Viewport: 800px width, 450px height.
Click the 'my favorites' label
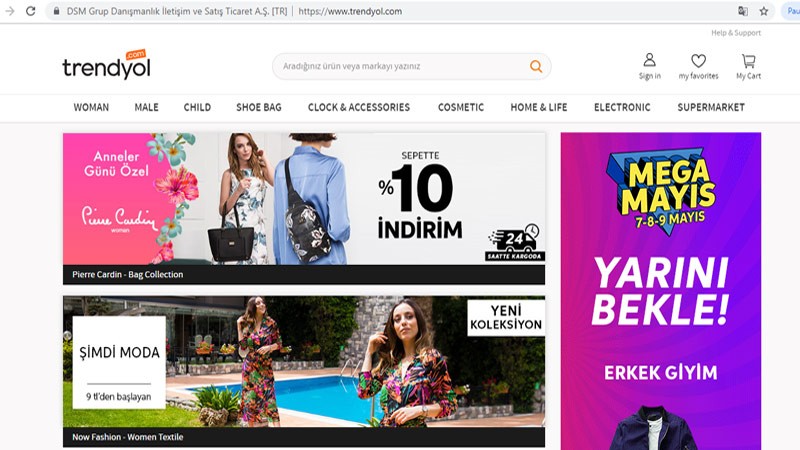click(698, 76)
